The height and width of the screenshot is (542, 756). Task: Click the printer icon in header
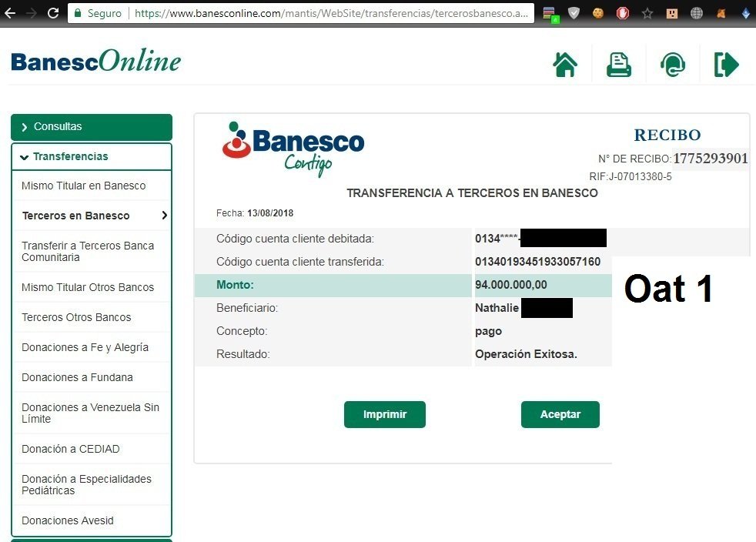tap(619, 65)
